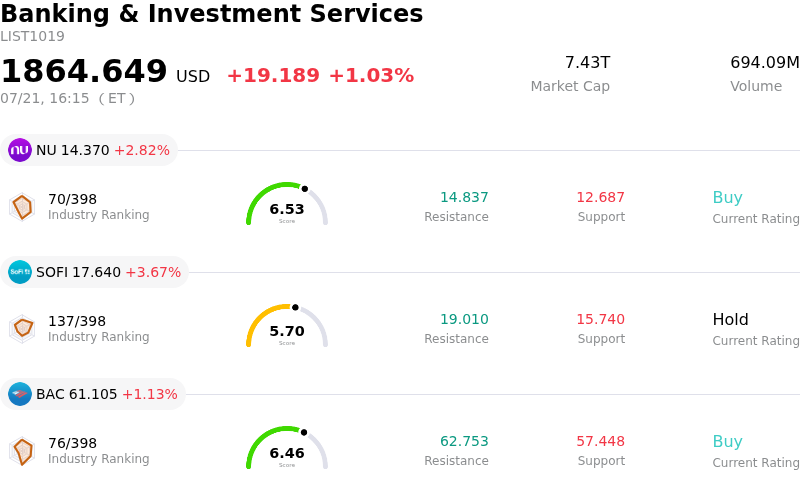This screenshot has width=800, height=488.
Task: Click SOFI support value 15.740
Action: [601, 319]
